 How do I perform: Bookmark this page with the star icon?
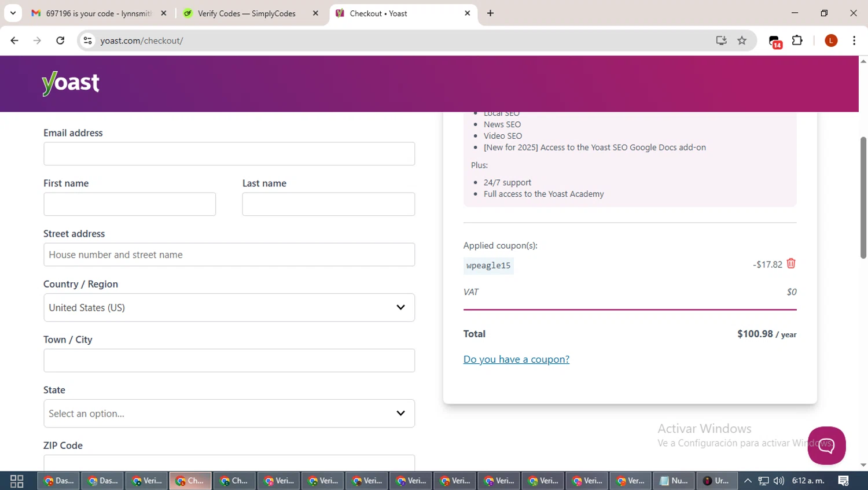coord(742,40)
